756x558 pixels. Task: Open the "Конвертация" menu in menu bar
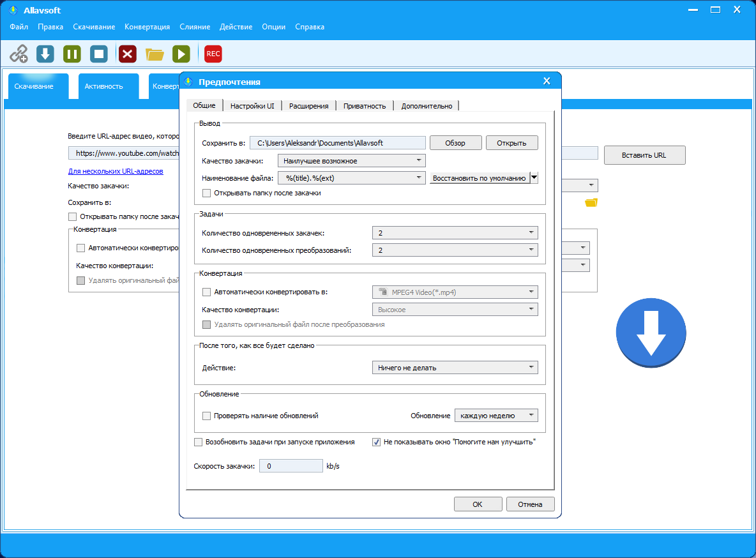point(147,27)
